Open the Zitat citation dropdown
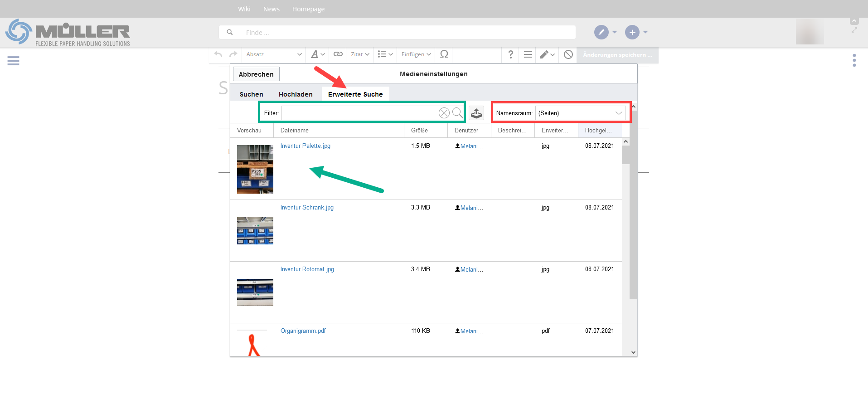868x419 pixels. [x=360, y=54]
